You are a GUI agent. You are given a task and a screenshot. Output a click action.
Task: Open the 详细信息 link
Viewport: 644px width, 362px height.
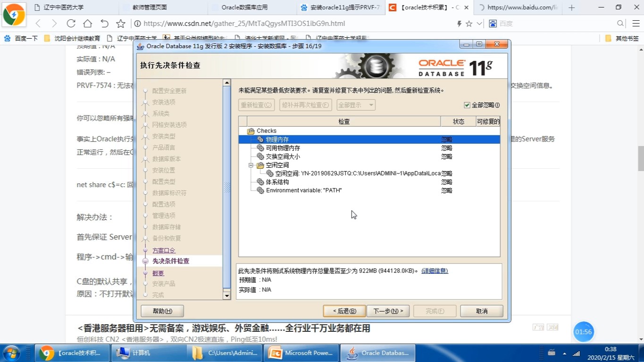coord(435,271)
